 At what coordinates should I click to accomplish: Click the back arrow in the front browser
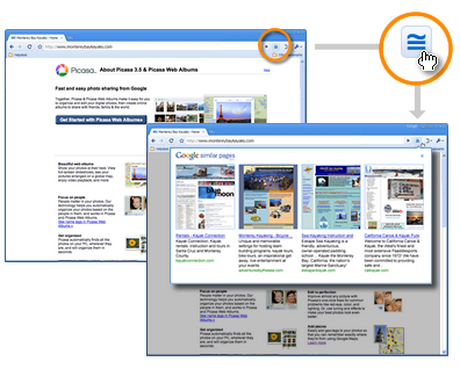click(x=154, y=141)
